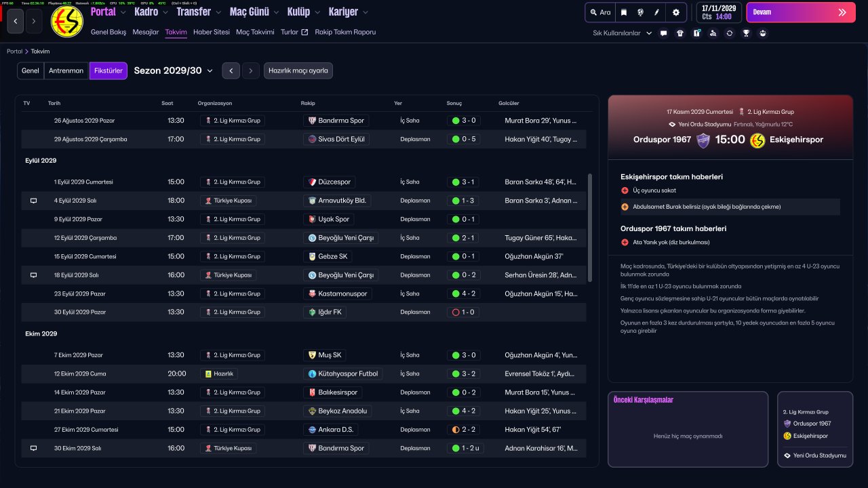Screen dimensions: 868x488
Task: Open the scouting player search shortcut
Action: (713, 33)
